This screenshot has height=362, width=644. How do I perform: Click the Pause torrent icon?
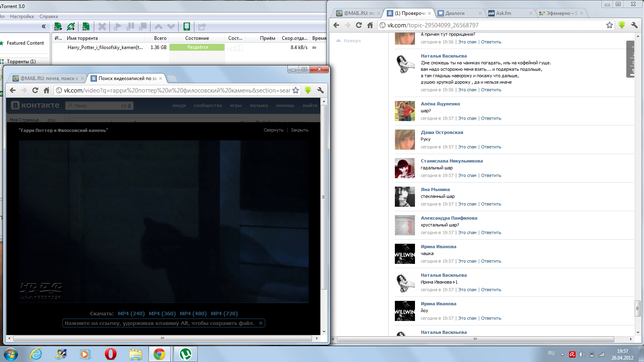point(130,27)
